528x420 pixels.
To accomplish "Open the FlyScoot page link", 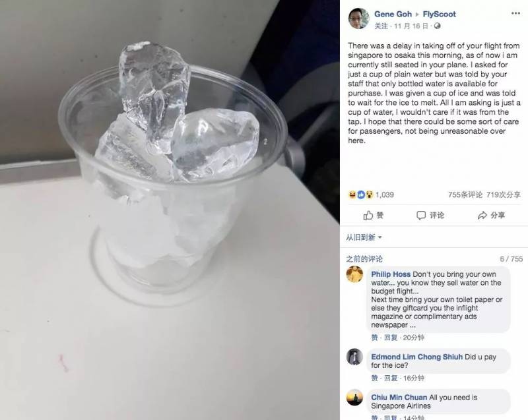I will [439, 14].
